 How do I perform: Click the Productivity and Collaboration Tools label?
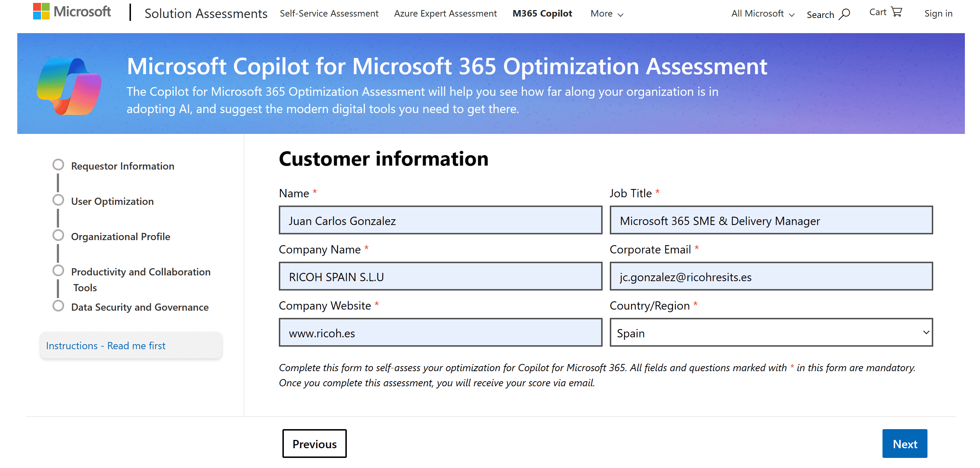140,280
